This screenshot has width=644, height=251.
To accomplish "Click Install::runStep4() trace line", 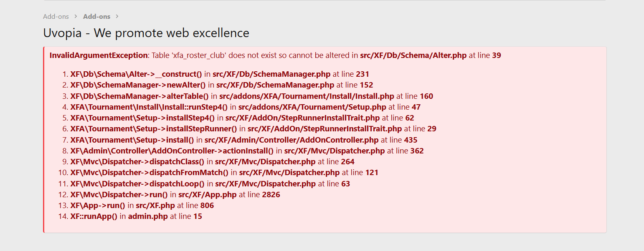I will 246,107.
